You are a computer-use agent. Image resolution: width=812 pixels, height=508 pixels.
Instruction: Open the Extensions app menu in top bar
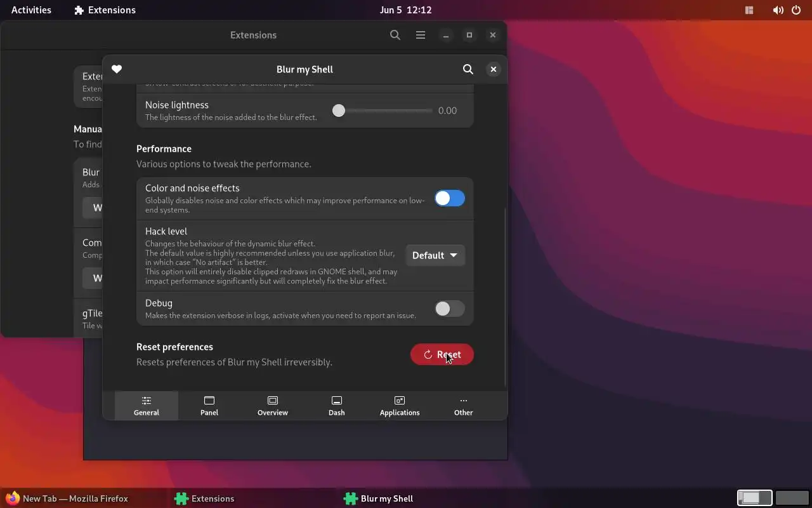click(105, 10)
